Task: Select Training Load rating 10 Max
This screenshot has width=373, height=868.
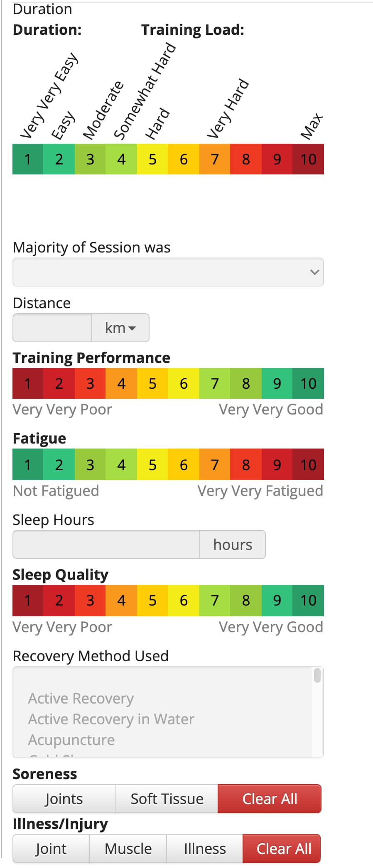Action: tap(308, 159)
